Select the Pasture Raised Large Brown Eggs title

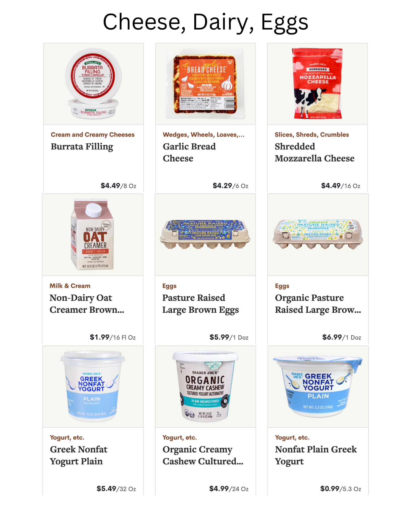coord(201,304)
